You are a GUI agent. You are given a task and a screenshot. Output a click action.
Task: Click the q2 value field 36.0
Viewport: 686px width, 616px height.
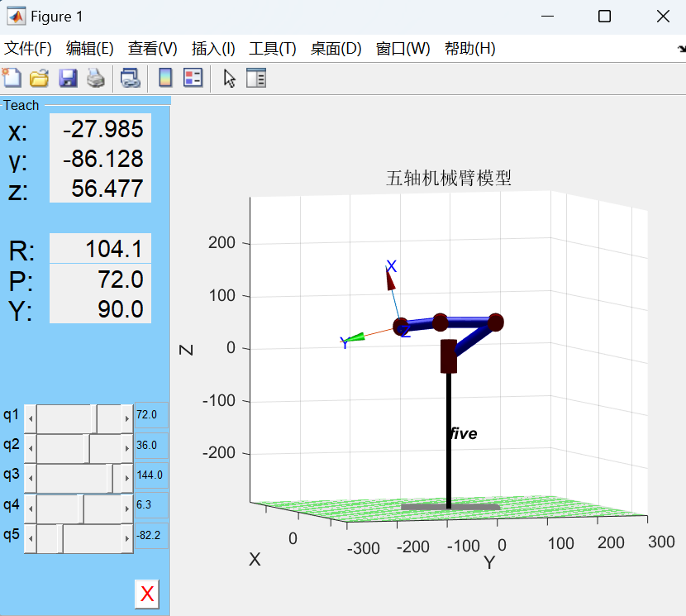pyautogui.click(x=151, y=445)
